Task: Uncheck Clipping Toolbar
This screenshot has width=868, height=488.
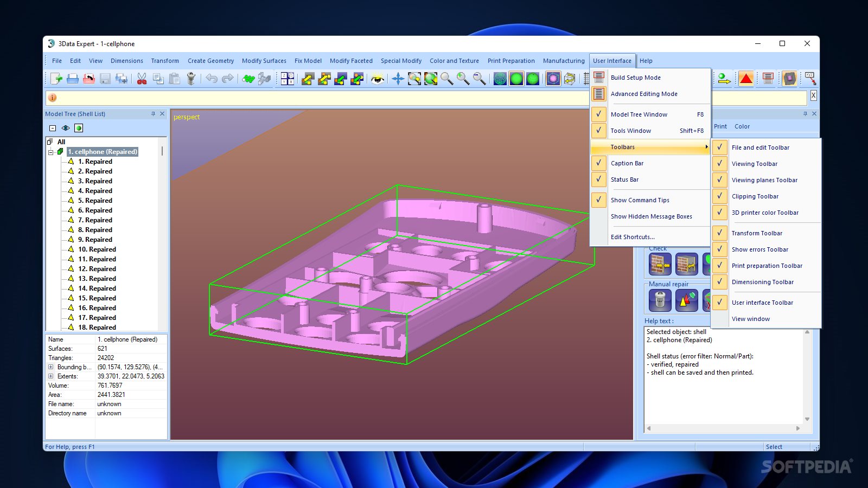Action: click(x=720, y=196)
